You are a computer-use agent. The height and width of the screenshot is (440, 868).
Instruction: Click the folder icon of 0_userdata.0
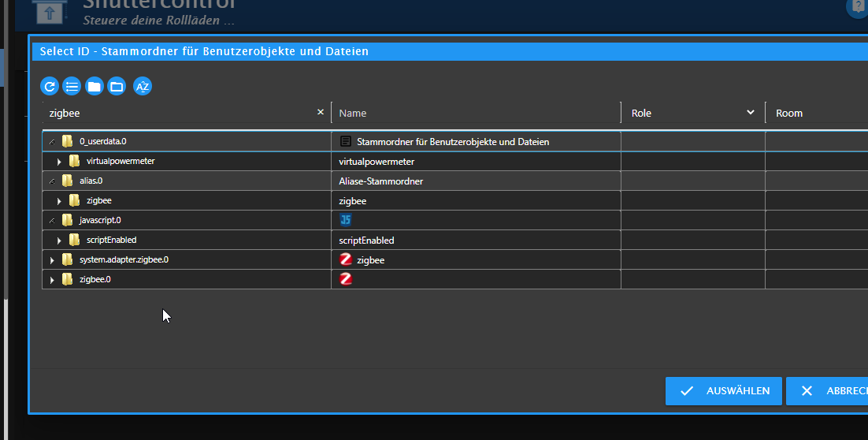67,141
